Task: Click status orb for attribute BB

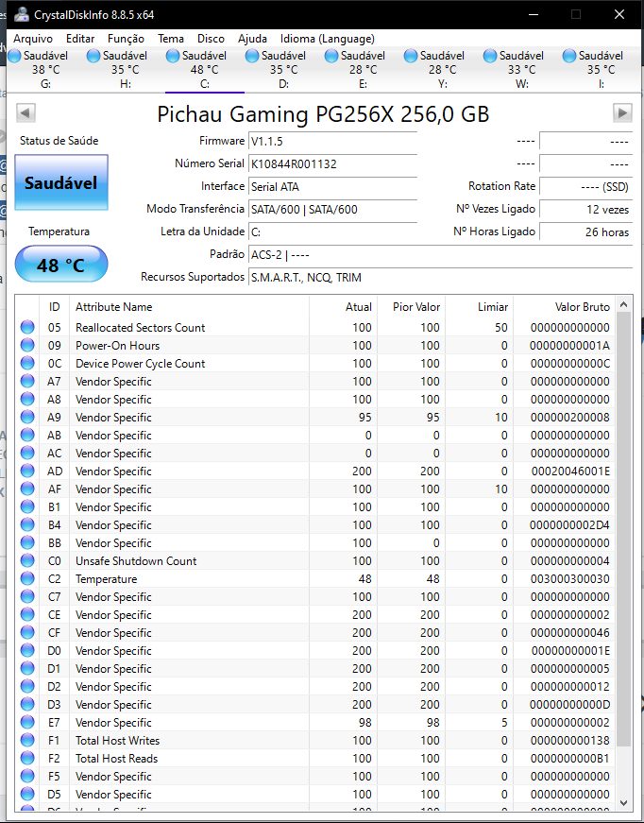Action: point(27,542)
